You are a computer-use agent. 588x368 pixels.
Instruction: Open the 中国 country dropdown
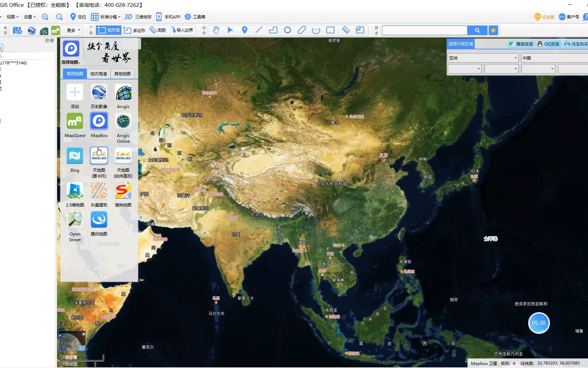click(555, 58)
